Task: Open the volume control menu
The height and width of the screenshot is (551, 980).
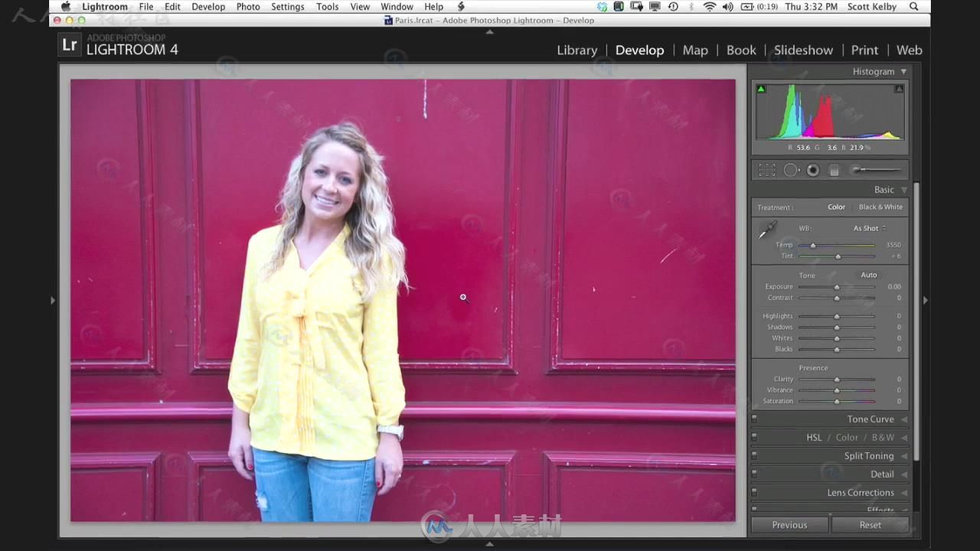Action: [728, 7]
